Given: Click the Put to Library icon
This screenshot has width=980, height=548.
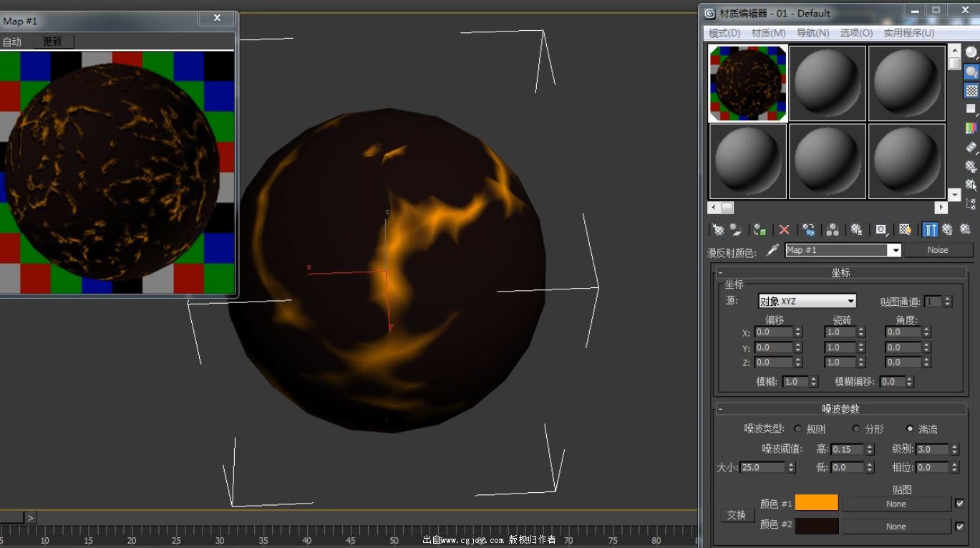Looking at the screenshot, I should [833, 230].
